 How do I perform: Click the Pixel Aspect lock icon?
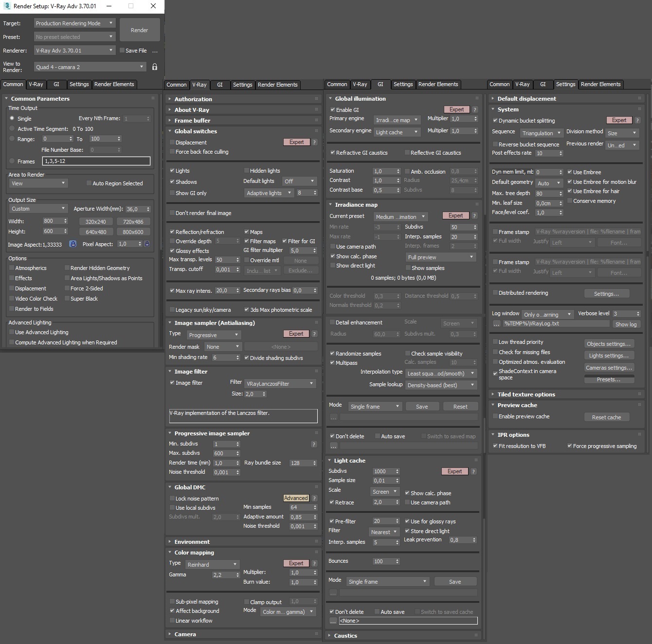pyautogui.click(x=147, y=244)
